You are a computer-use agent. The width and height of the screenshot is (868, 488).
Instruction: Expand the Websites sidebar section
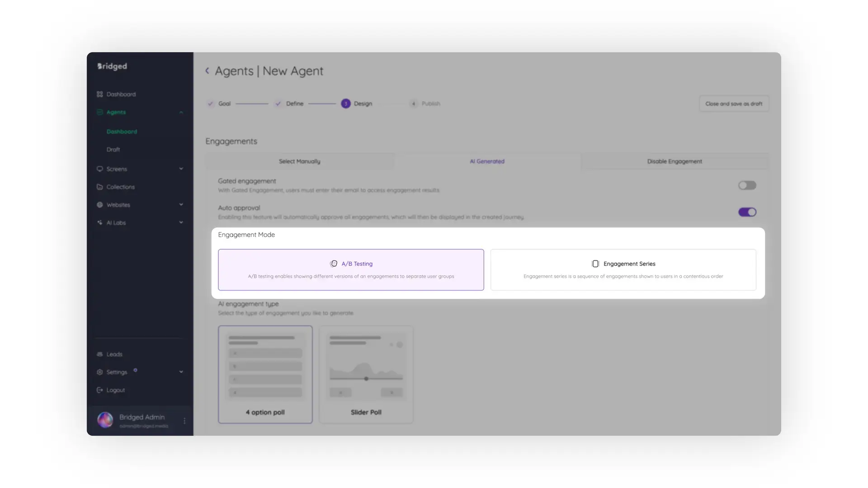click(x=181, y=205)
